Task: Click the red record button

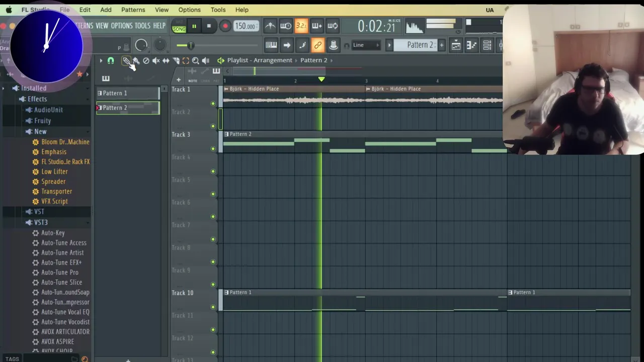Action: tap(225, 26)
